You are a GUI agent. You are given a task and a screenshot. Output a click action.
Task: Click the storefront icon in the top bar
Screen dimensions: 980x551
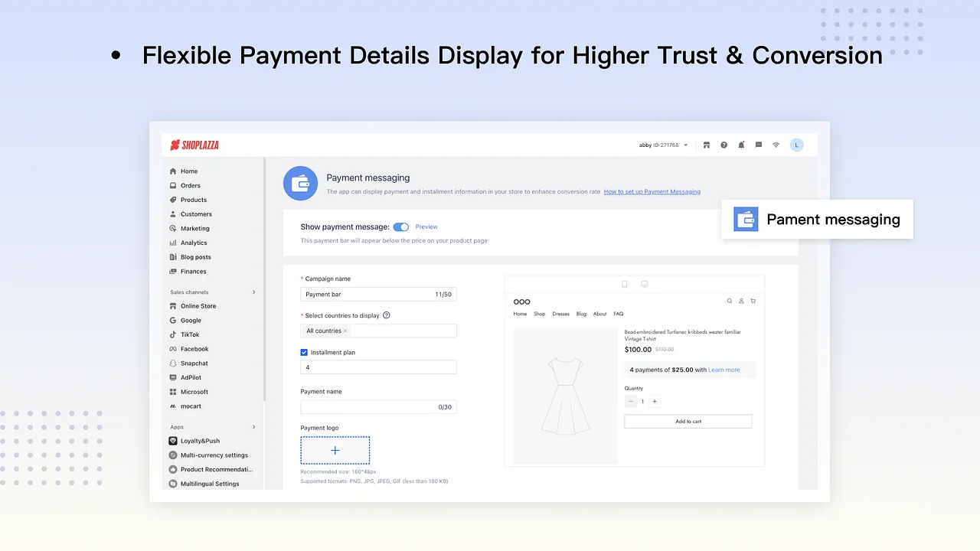(x=706, y=145)
